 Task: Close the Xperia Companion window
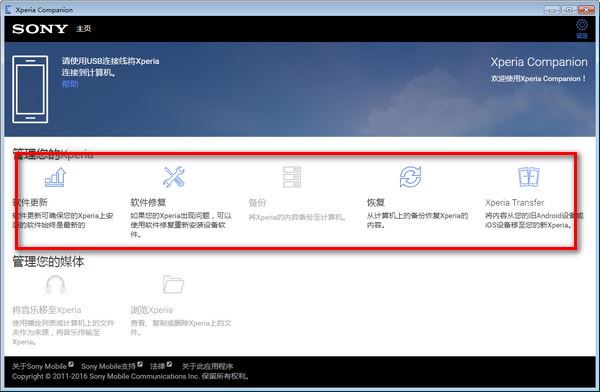coord(585,10)
